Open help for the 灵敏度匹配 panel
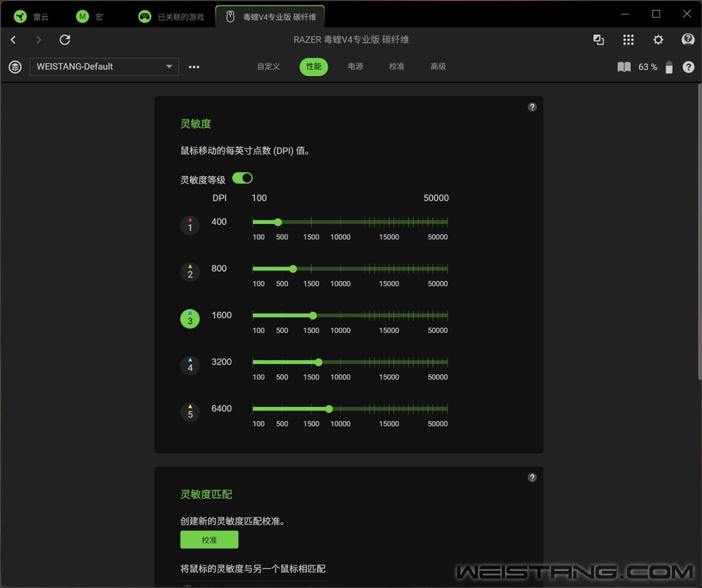The height and width of the screenshot is (588, 702). tap(532, 478)
